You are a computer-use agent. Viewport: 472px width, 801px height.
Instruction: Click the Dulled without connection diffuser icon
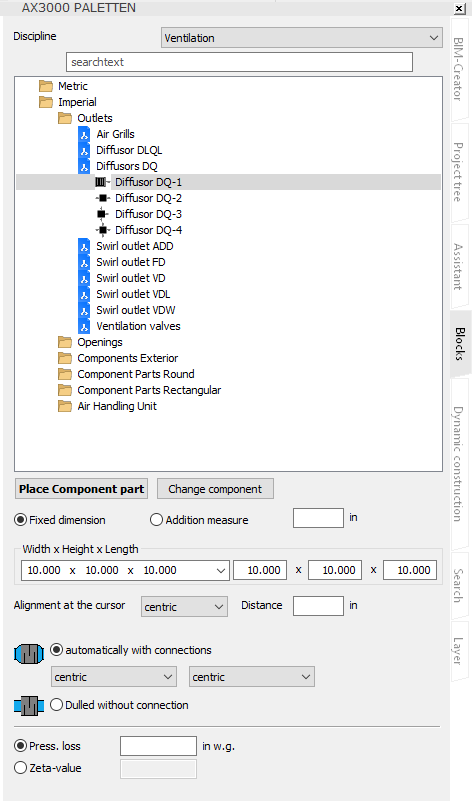click(29, 705)
